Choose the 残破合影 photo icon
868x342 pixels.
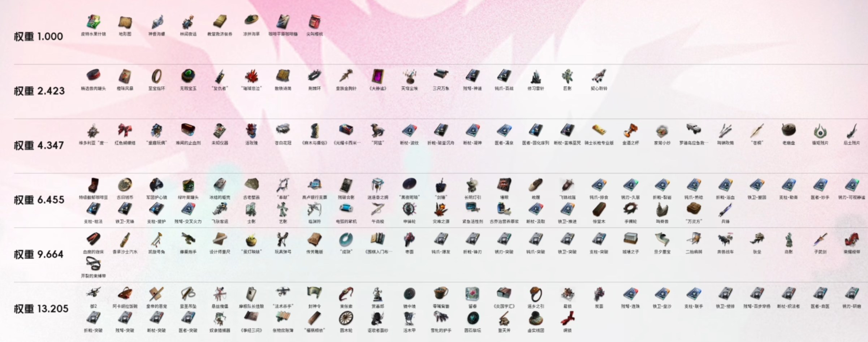point(346,185)
